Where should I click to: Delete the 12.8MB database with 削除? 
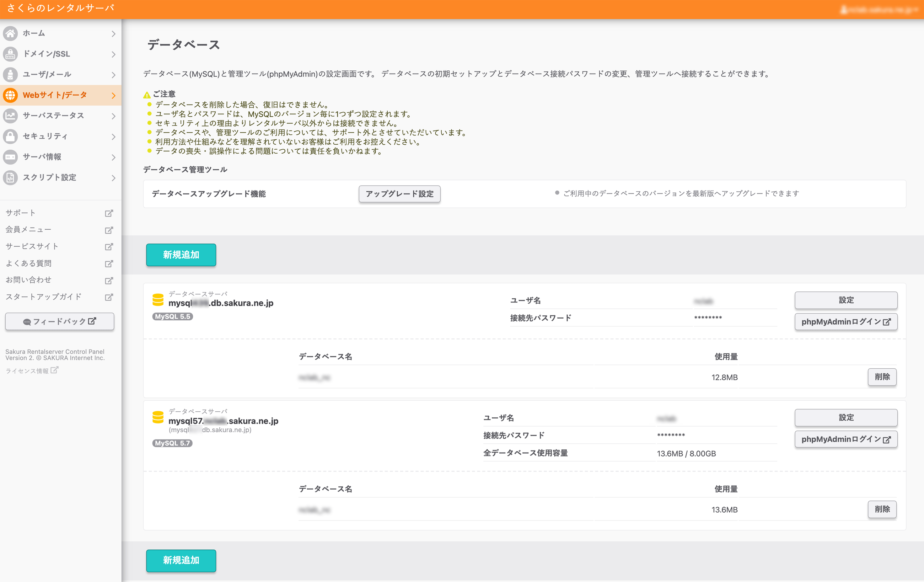[x=882, y=377]
